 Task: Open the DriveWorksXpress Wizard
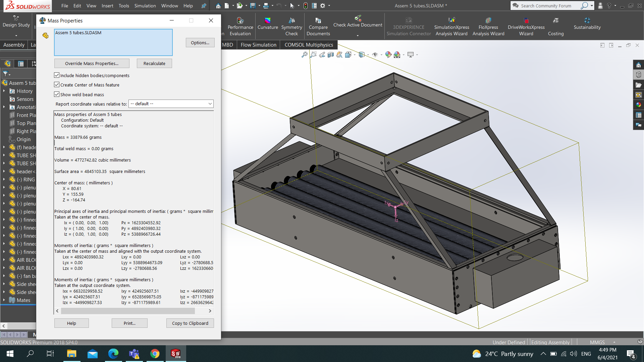click(x=526, y=27)
